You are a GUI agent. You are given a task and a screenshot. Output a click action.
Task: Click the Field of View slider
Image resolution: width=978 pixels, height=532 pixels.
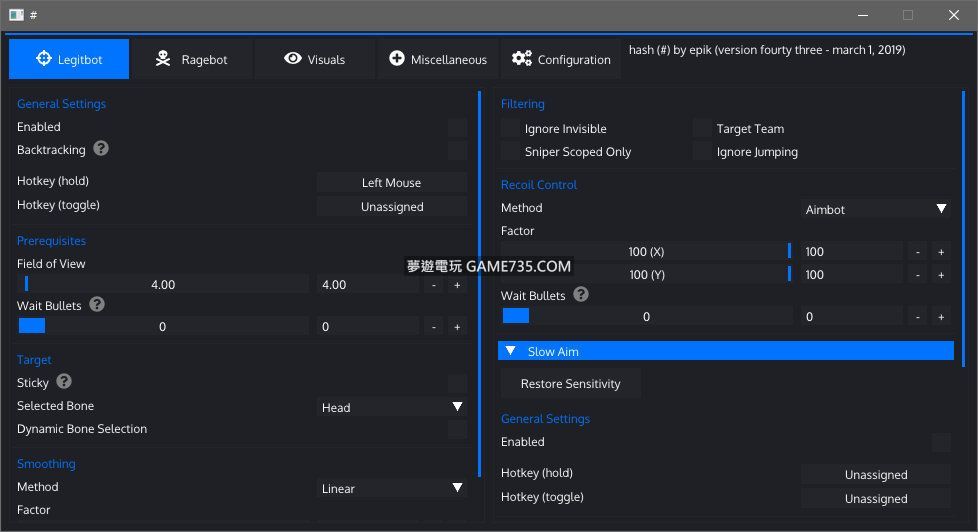163,285
